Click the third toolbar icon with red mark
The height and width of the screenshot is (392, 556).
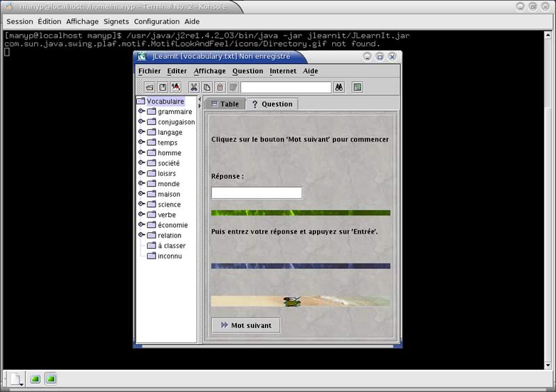pos(176,88)
